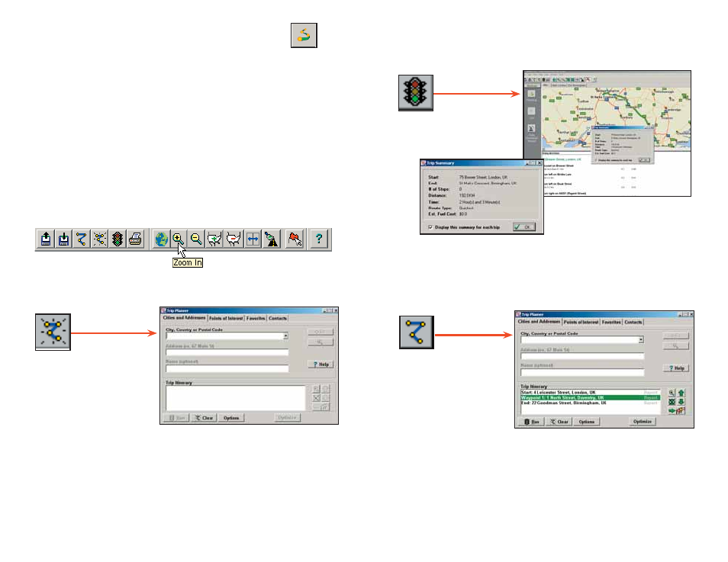Select Favorites tab in left Trip Planner
The height and width of the screenshot is (562, 728).
click(x=256, y=318)
